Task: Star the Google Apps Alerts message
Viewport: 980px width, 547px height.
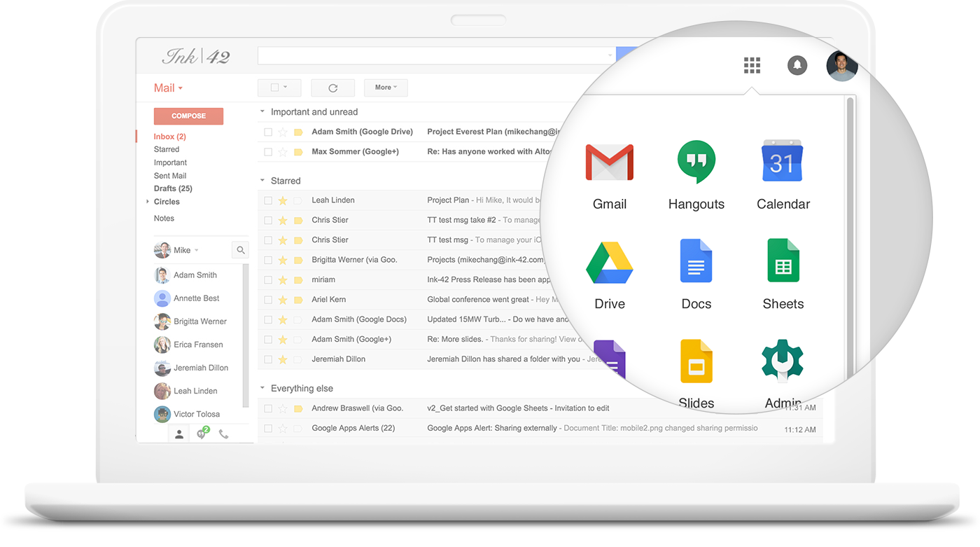Action: pyautogui.click(x=283, y=428)
